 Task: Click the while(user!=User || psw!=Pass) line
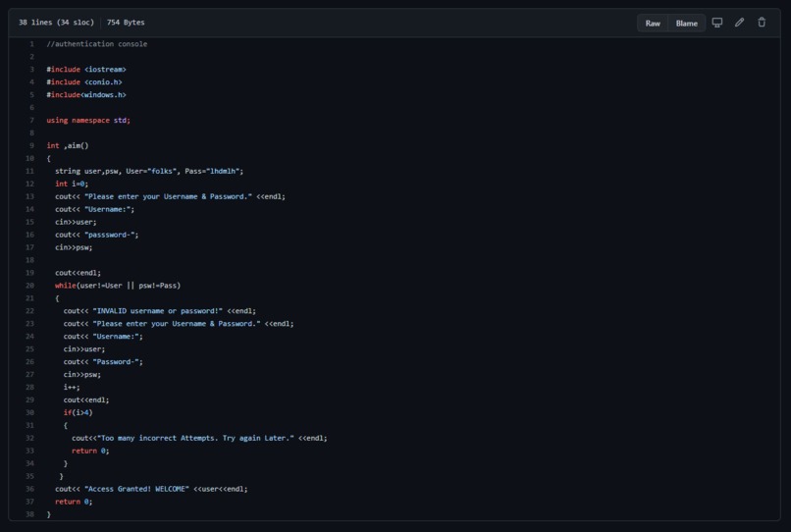118,286
